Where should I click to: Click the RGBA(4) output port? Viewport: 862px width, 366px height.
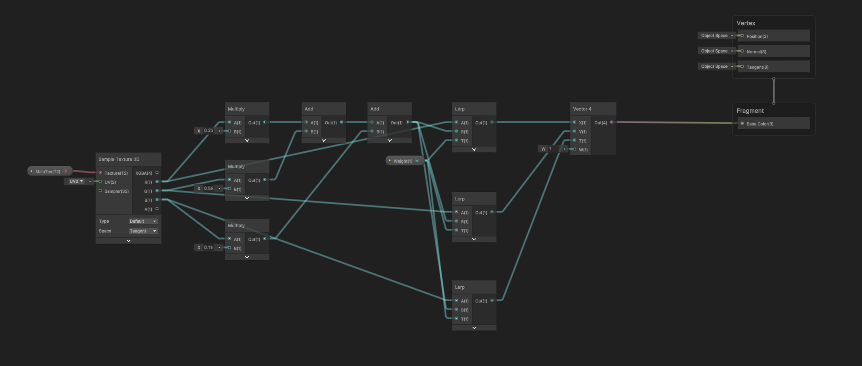click(x=157, y=173)
